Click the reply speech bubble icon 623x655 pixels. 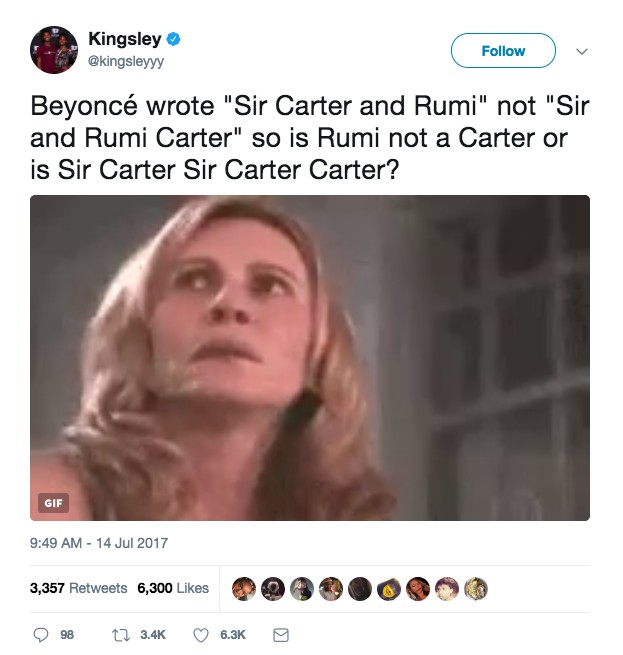click(41, 635)
